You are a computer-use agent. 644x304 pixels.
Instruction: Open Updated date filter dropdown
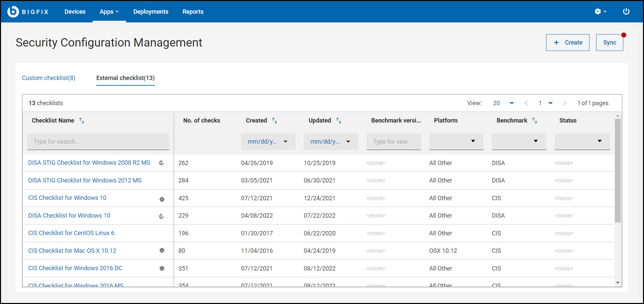[x=331, y=142]
